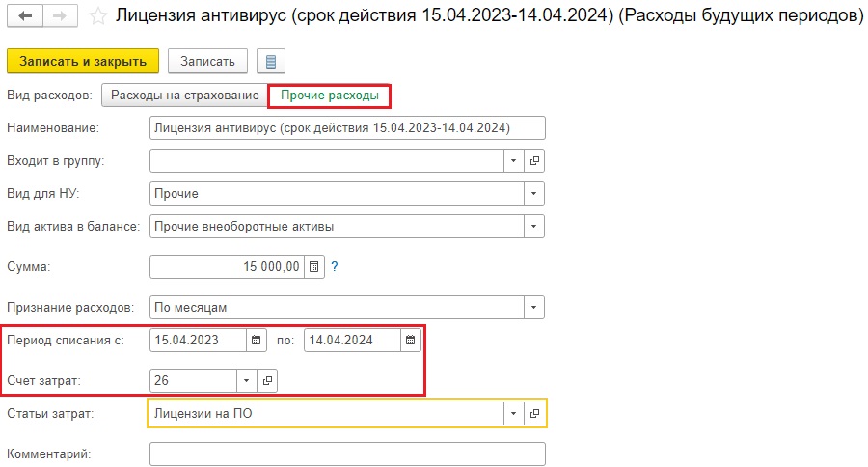Open the list icon next to Записать
Viewport: 868px width, 467px height.
point(271,62)
